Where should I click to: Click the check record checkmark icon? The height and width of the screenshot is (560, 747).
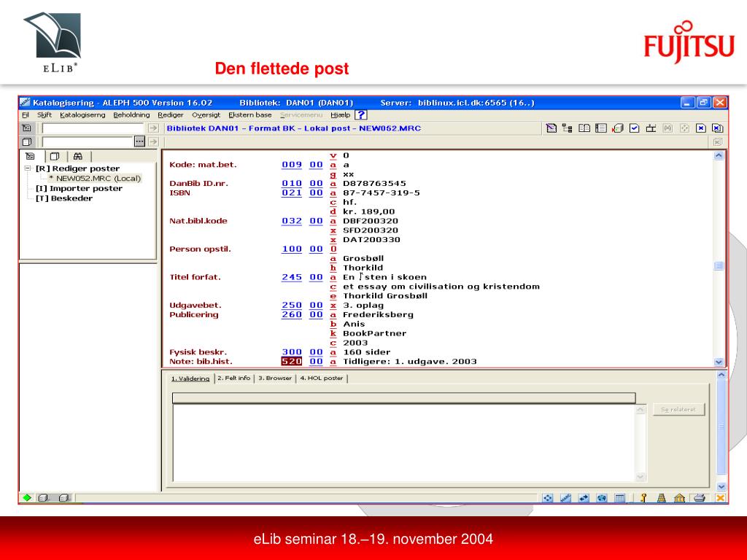click(x=634, y=128)
